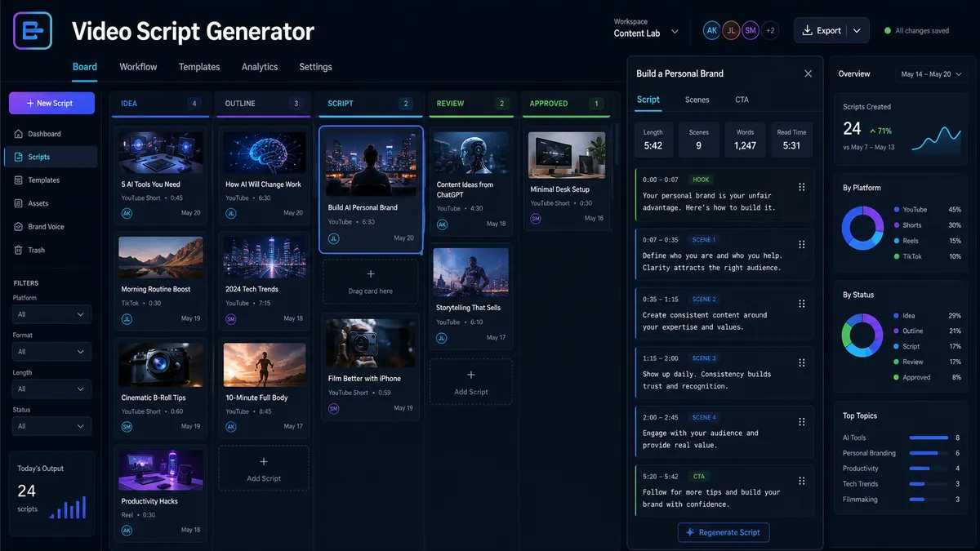The width and height of the screenshot is (980, 551).
Task: Open drag handle menu for SCENE 4
Action: [801, 422]
